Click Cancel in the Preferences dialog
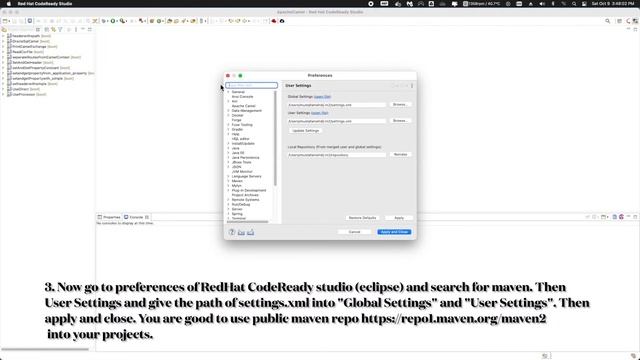The image size is (640, 360). tap(354, 232)
